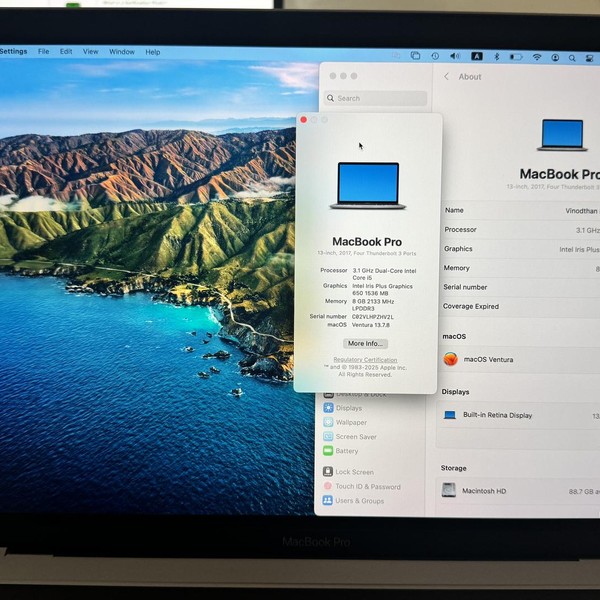Screen dimensions: 600x600
Task: Click the 'Storage' section heading
Action: 453,468
